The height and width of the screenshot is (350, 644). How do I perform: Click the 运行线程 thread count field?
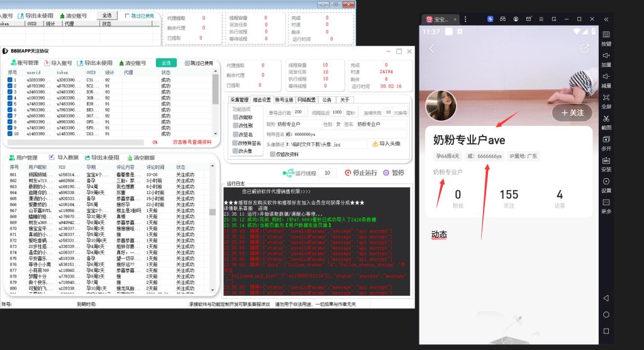coord(326,173)
